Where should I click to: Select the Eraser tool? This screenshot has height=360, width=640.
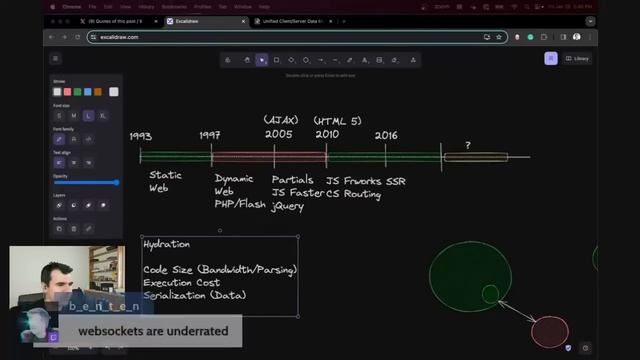394,60
